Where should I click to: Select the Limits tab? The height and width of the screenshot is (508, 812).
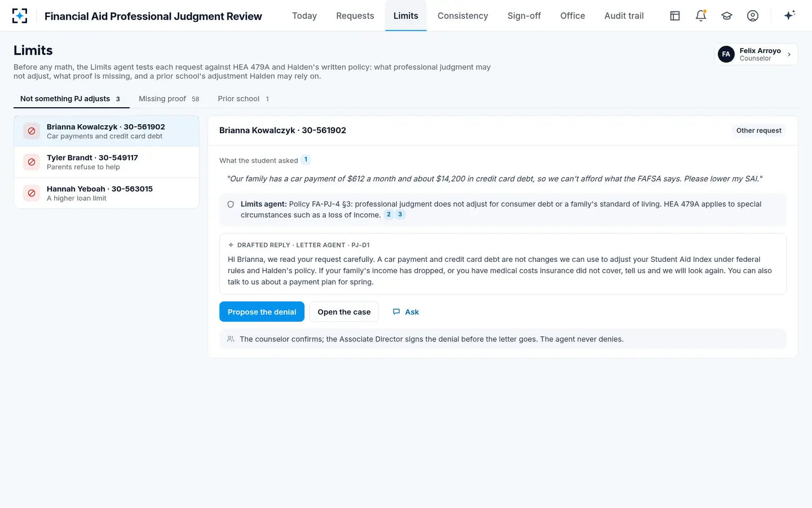click(x=406, y=16)
